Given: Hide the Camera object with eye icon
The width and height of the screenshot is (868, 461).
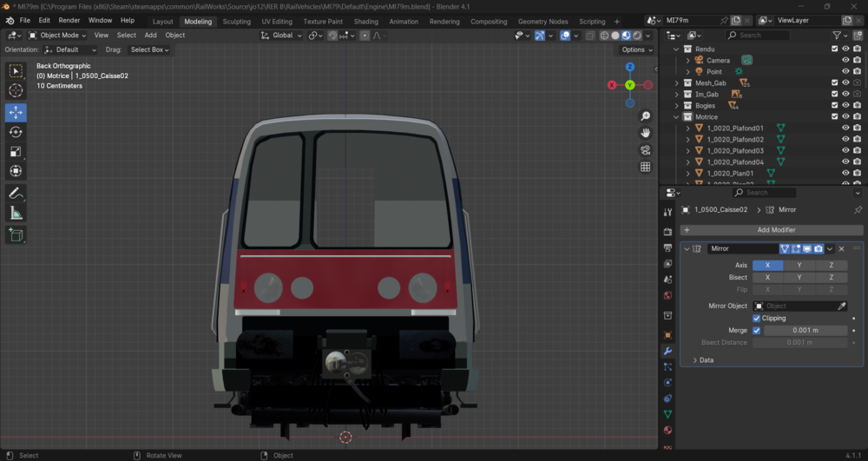Looking at the screenshot, I should pyautogui.click(x=845, y=60).
